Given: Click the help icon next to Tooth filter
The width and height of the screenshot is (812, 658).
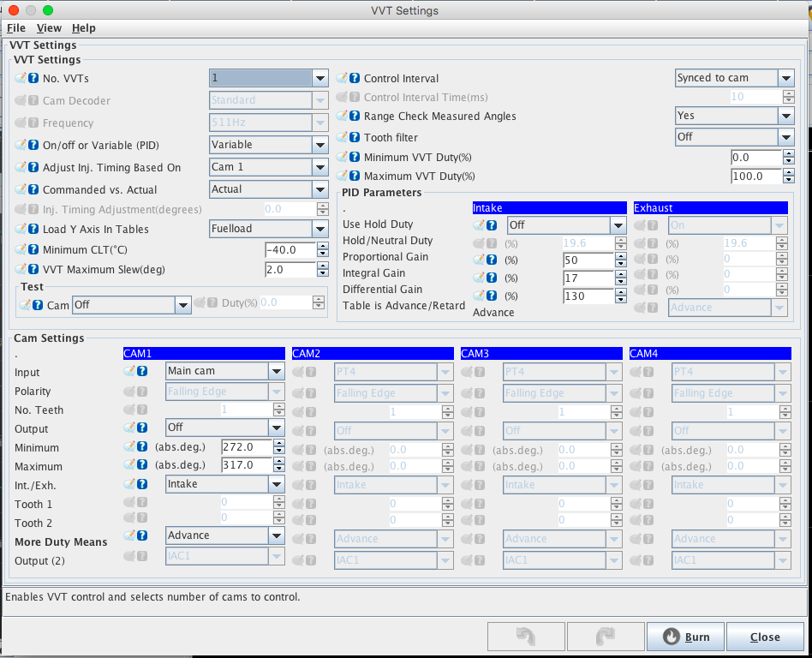Looking at the screenshot, I should tap(355, 137).
